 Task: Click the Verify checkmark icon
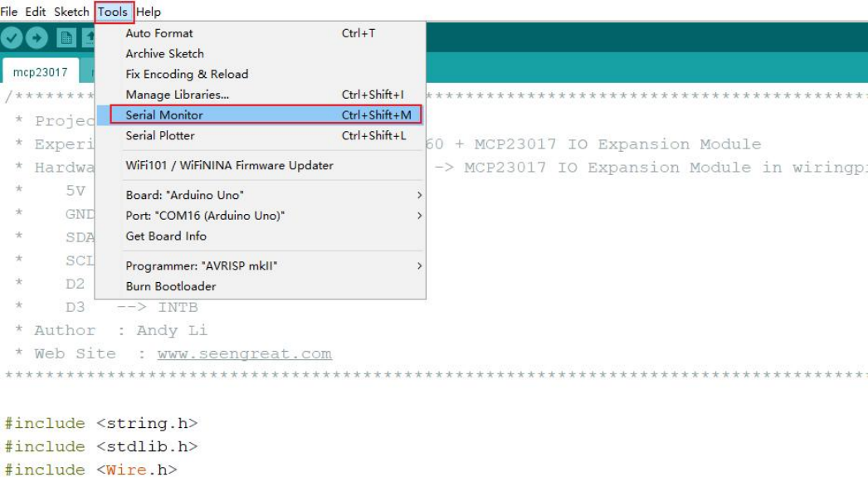point(12,38)
